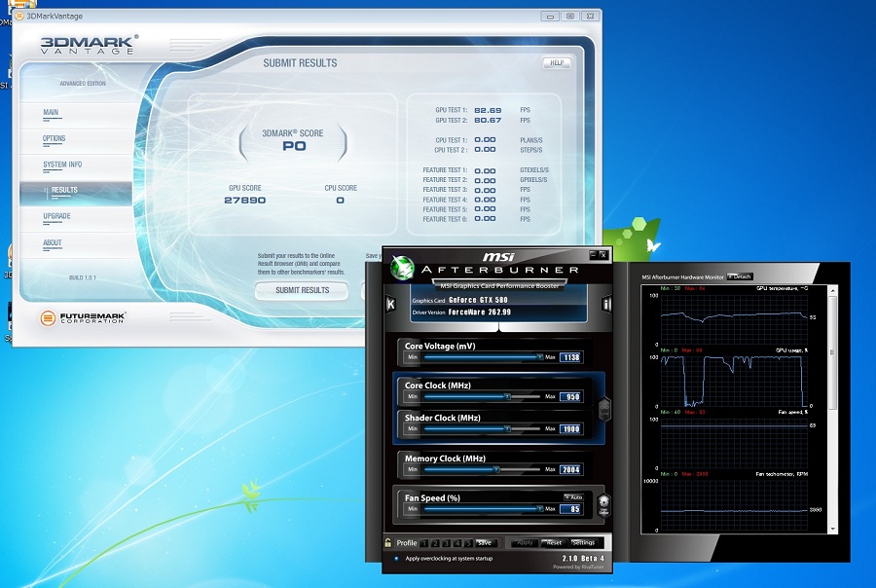
Task: Click the Afterburner green logo emblem
Action: click(x=402, y=268)
